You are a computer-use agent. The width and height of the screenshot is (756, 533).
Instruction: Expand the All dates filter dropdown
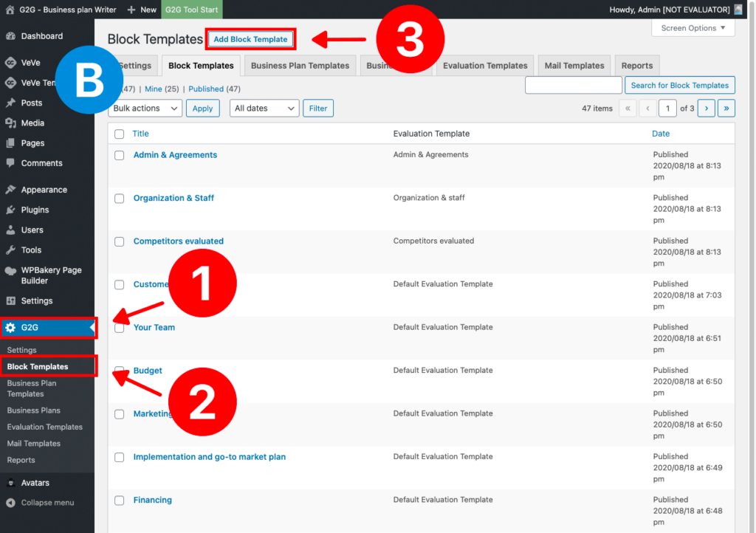264,108
